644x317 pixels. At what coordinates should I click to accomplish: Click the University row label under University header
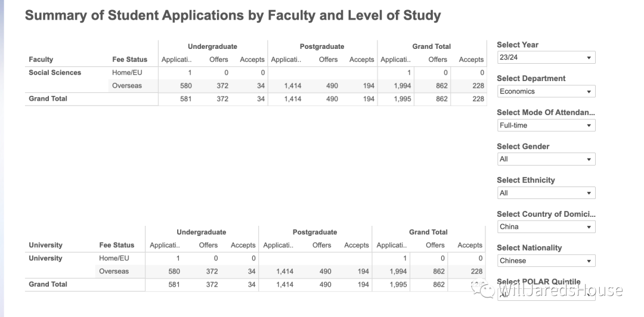[x=45, y=258]
